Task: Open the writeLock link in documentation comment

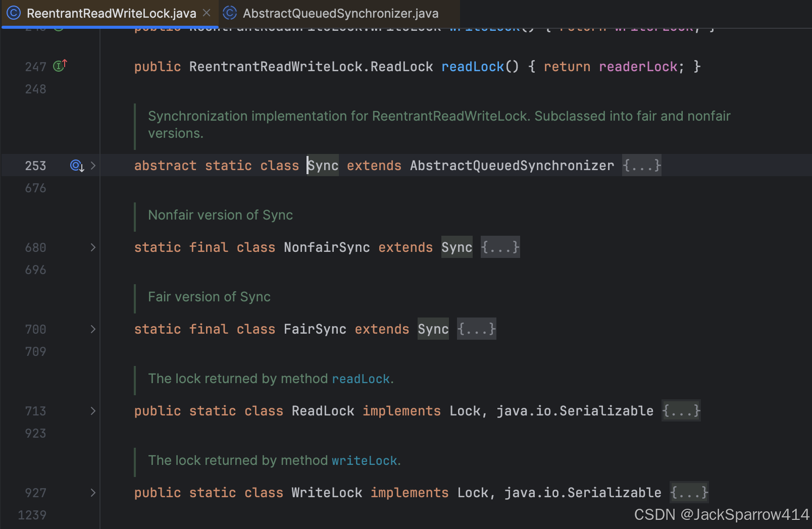Action: (365, 460)
